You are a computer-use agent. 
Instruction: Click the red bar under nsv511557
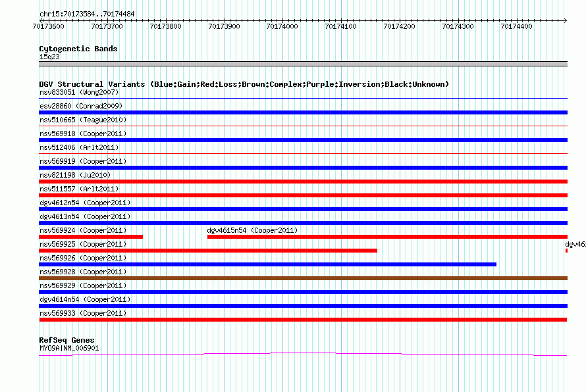click(303, 195)
